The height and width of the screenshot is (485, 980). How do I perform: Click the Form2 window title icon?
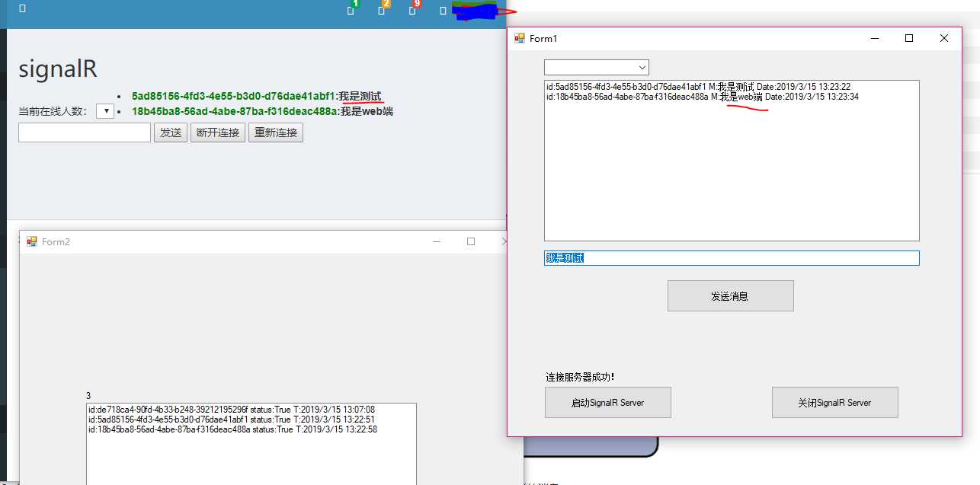(32, 241)
